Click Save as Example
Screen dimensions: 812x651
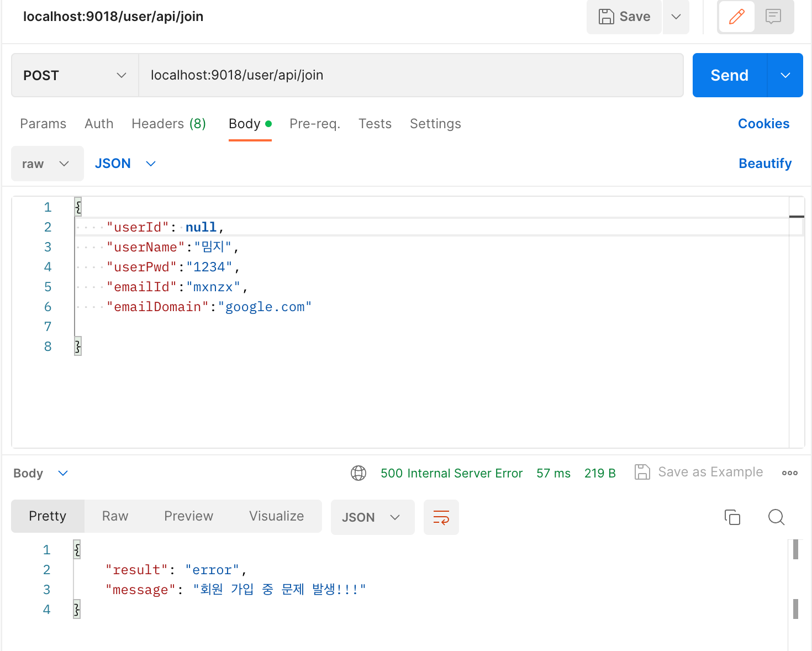click(699, 472)
